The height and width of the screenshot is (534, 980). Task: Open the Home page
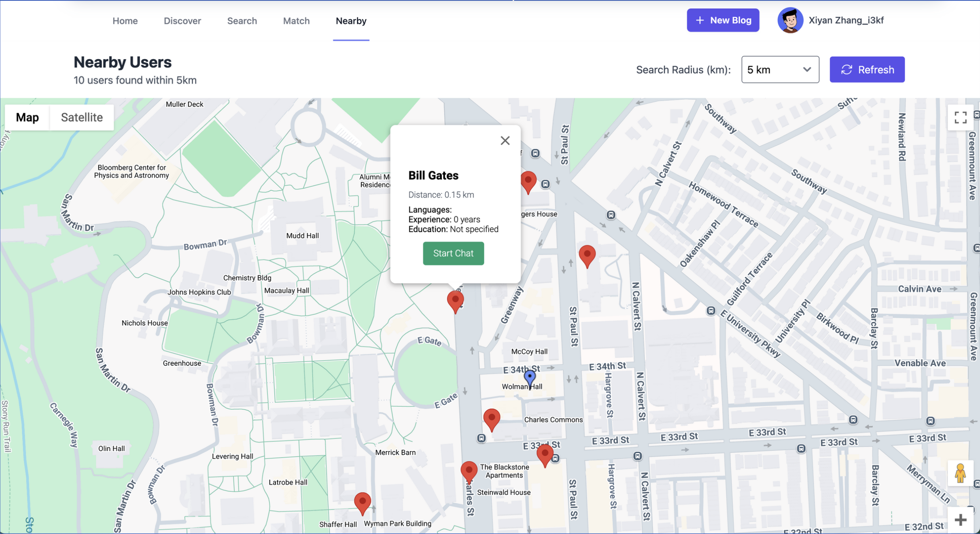point(125,21)
